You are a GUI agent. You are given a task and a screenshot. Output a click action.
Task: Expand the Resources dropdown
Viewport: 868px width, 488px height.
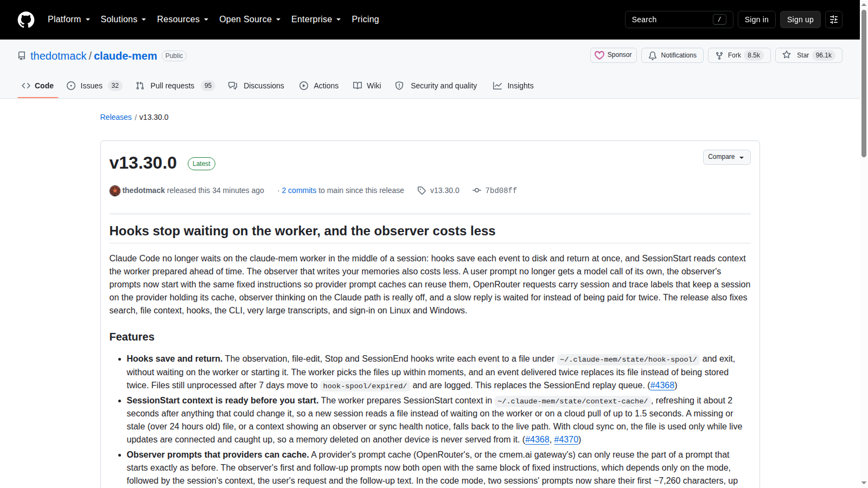point(183,20)
